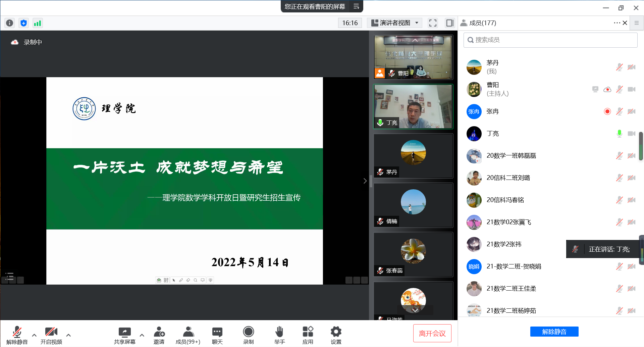Open the Speaker View dropdown
The height and width of the screenshot is (347, 644).
395,23
